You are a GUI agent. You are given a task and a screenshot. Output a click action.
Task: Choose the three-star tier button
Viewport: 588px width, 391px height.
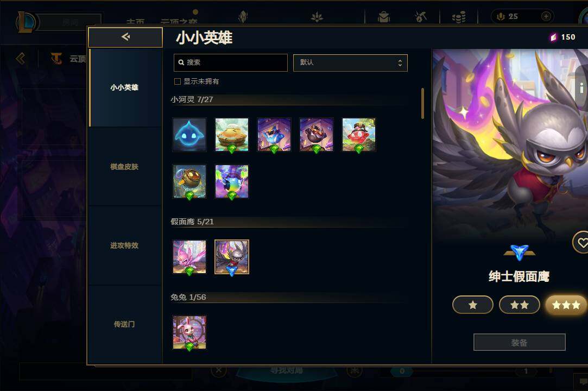tap(566, 305)
